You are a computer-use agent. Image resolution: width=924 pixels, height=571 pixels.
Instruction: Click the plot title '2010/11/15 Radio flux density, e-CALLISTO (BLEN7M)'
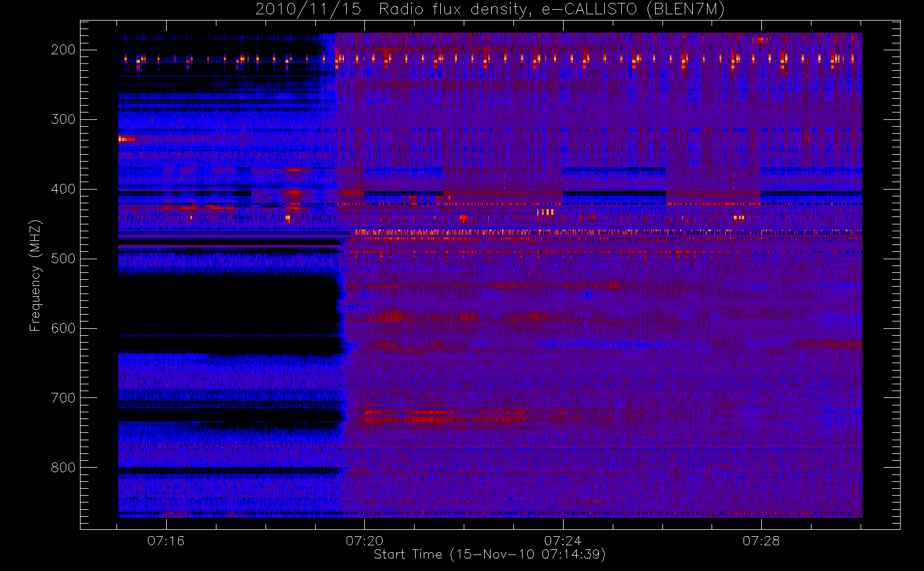pyautogui.click(x=490, y=10)
